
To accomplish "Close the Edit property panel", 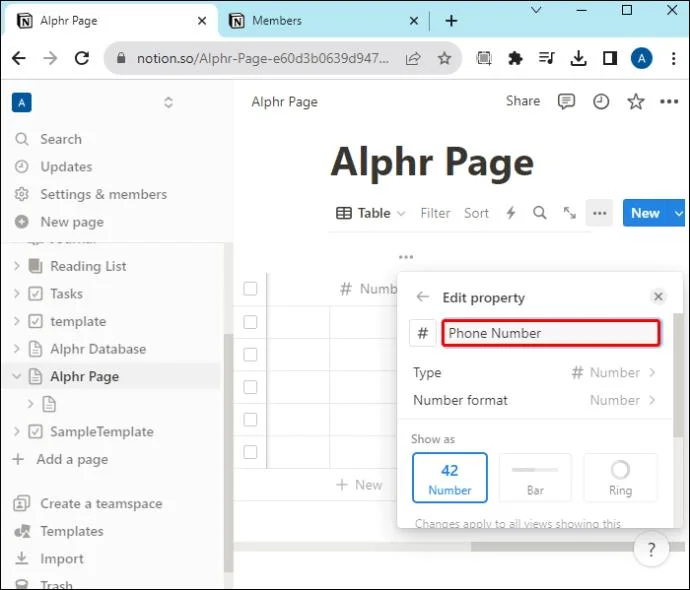I will point(658,297).
